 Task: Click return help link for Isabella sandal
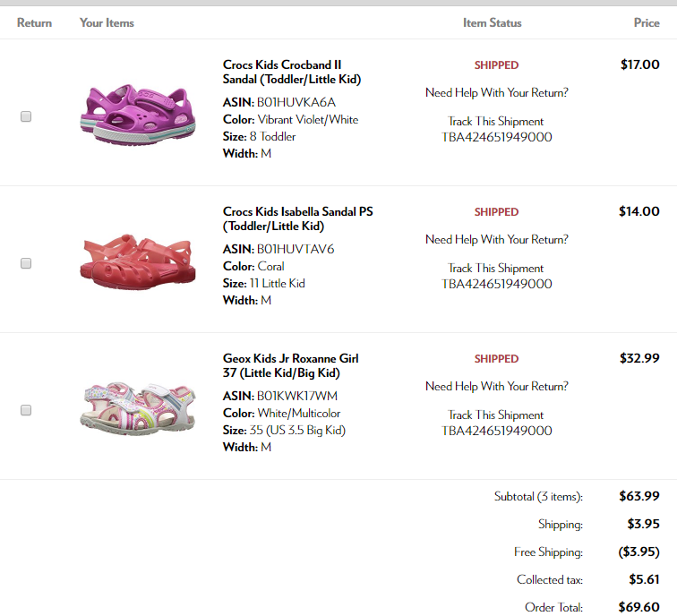(x=496, y=239)
